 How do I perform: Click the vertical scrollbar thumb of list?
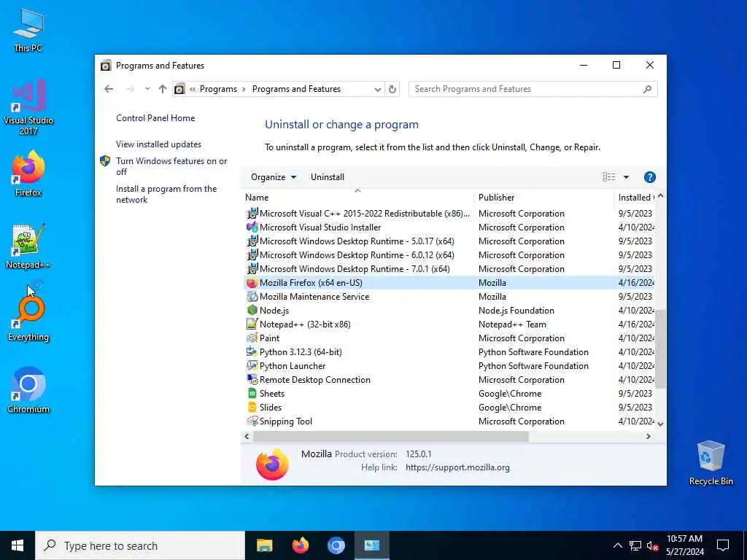click(660, 349)
